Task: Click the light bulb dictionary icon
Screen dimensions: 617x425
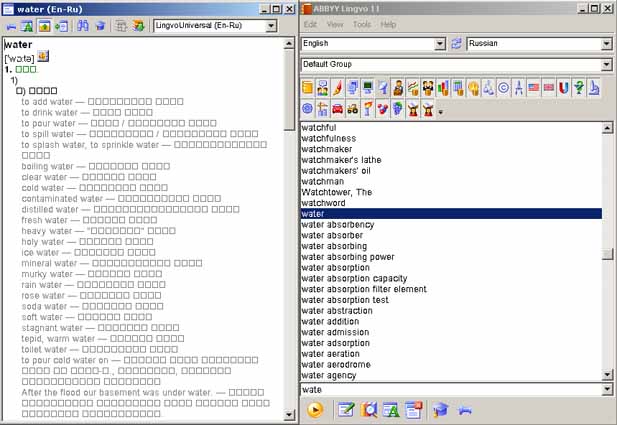Action: point(473,88)
